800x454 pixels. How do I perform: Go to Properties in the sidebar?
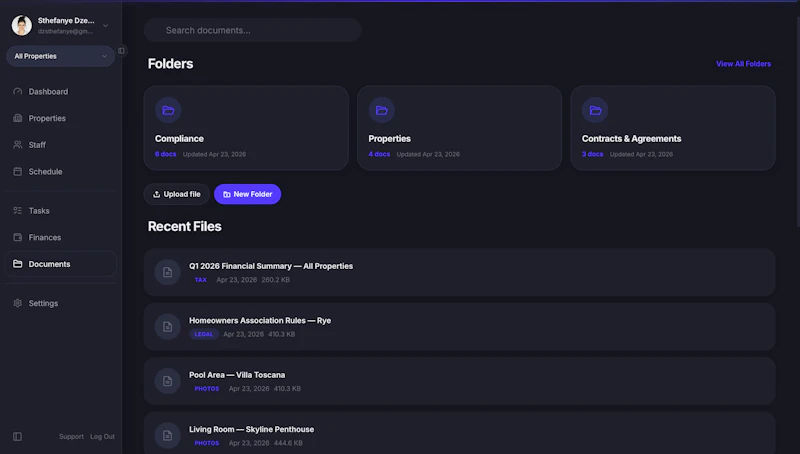click(x=60, y=118)
